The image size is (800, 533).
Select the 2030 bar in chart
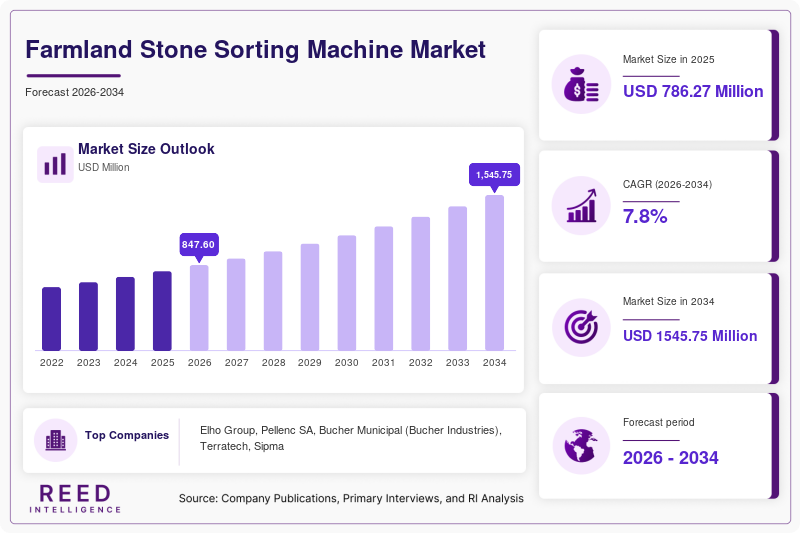347,293
